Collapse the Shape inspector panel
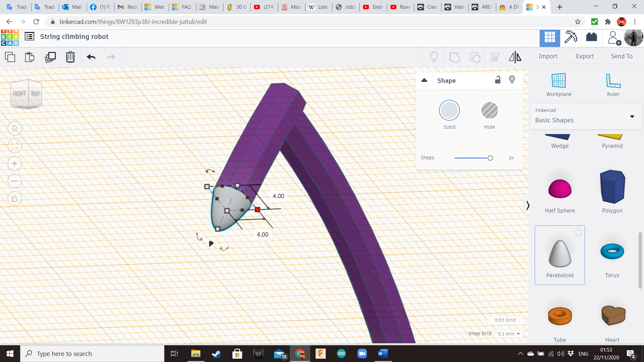Image resolution: width=644 pixels, height=362 pixels. pyautogui.click(x=424, y=80)
